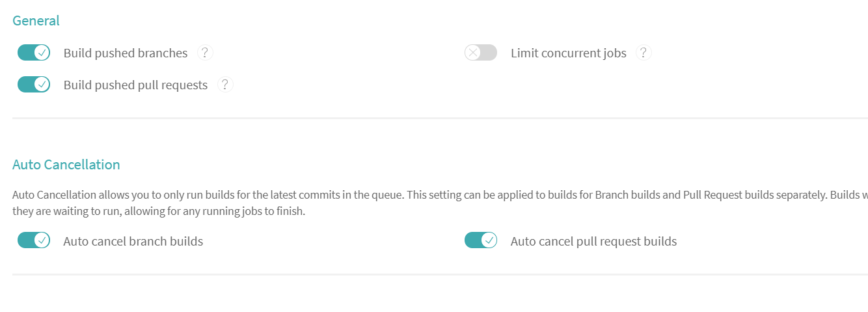Select the Auto cancel branch builds label

(133, 242)
